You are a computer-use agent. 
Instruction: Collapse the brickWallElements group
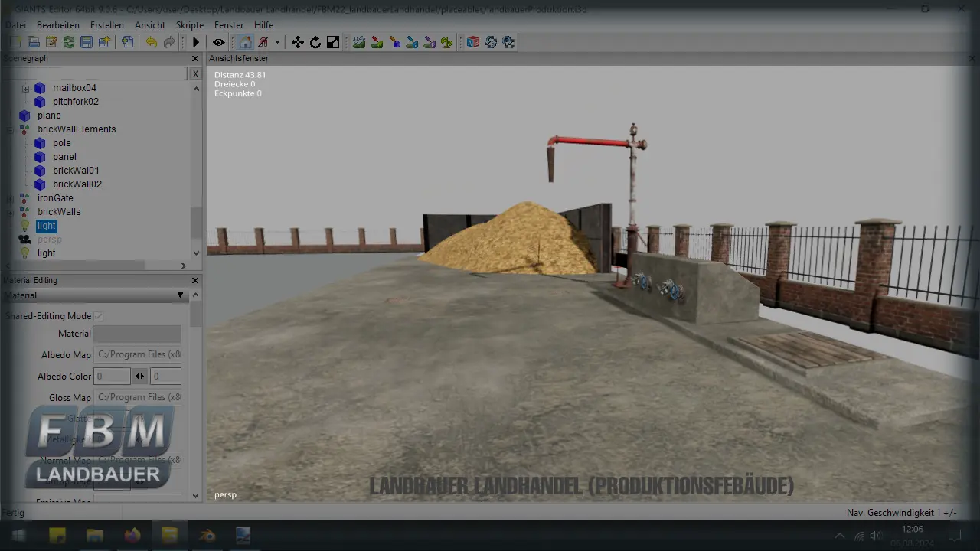(x=10, y=129)
